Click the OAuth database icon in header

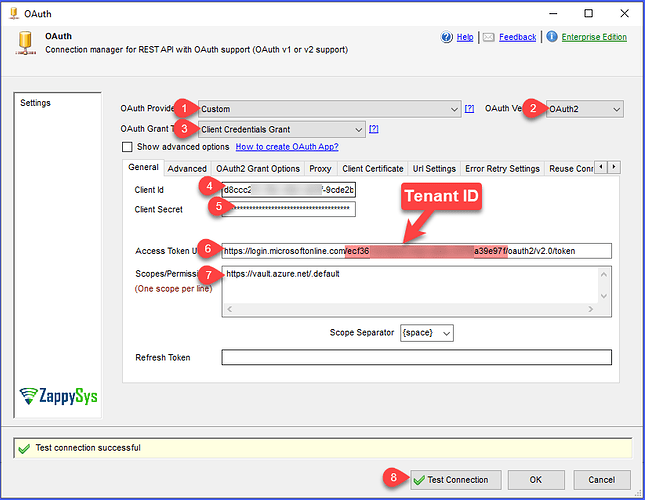pos(26,43)
